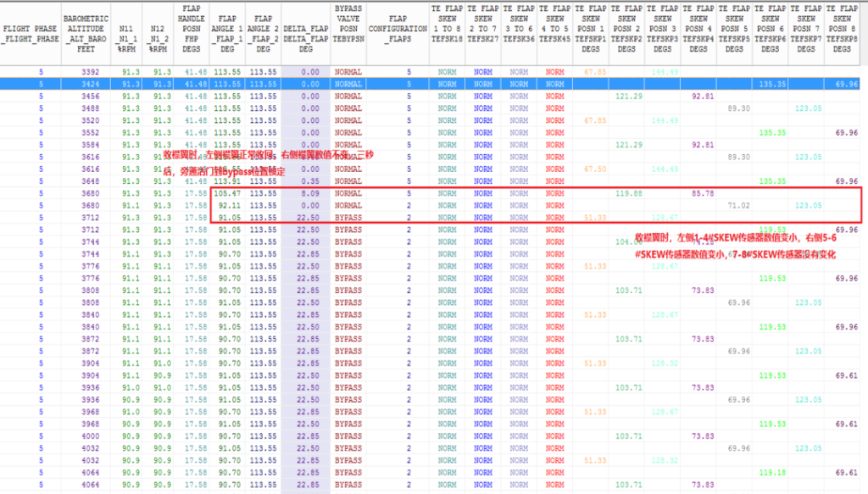Click the flap angle cell reading 92.11
Viewport: 868px width, 494px height.
pos(228,205)
